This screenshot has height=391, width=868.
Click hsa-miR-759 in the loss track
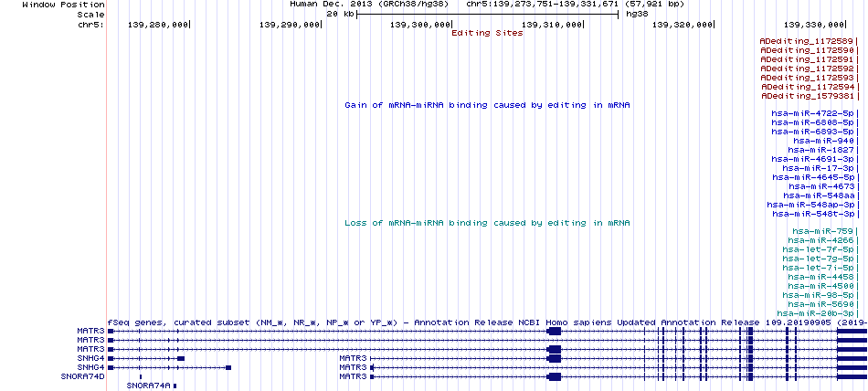tap(823, 231)
